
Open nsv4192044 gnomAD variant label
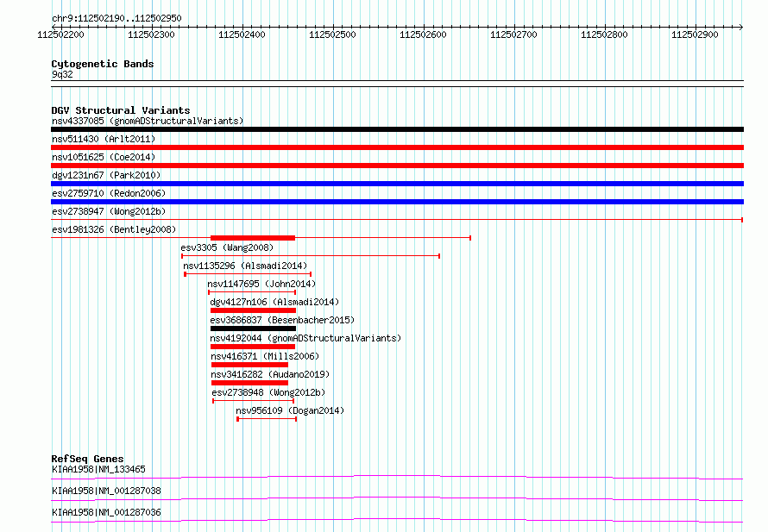click(305, 338)
